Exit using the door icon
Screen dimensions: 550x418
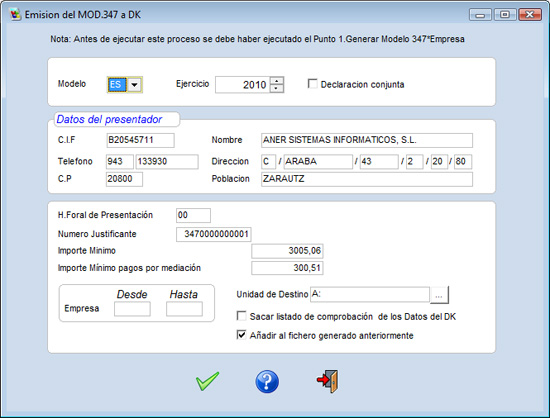[328, 381]
